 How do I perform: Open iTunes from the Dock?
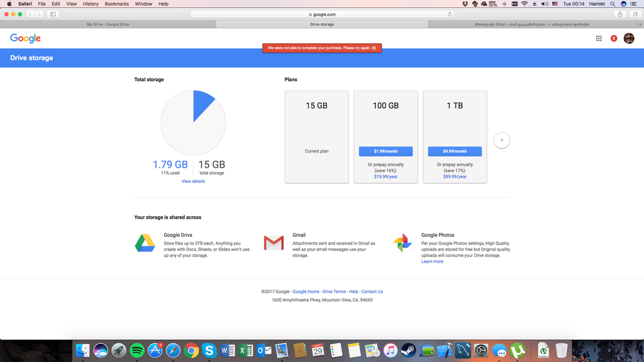390,351
